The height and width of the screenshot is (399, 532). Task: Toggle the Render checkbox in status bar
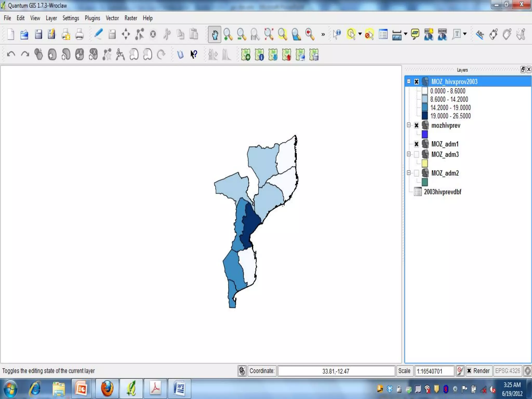tap(469, 371)
